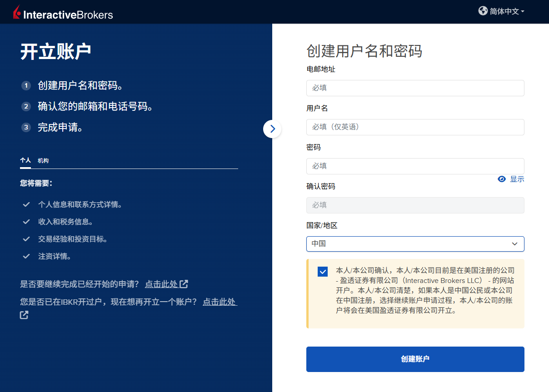Uncheck the company confirmation checkbox
The height and width of the screenshot is (392, 549).
(x=323, y=272)
